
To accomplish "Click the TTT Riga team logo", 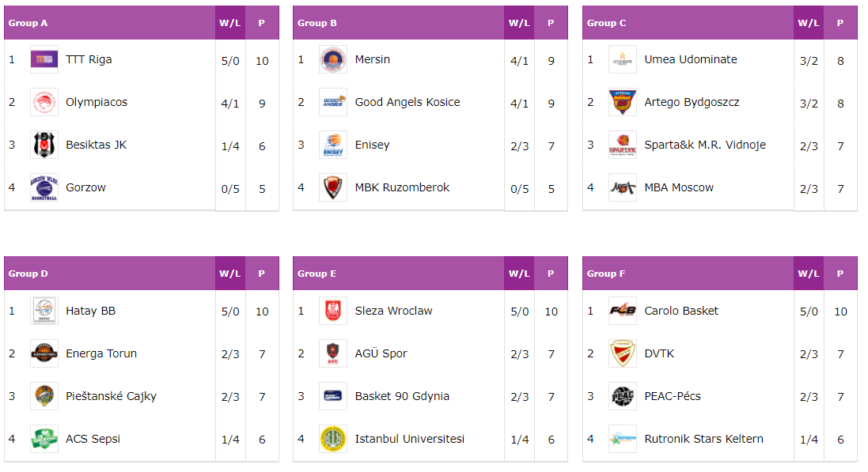I will 44,60.
